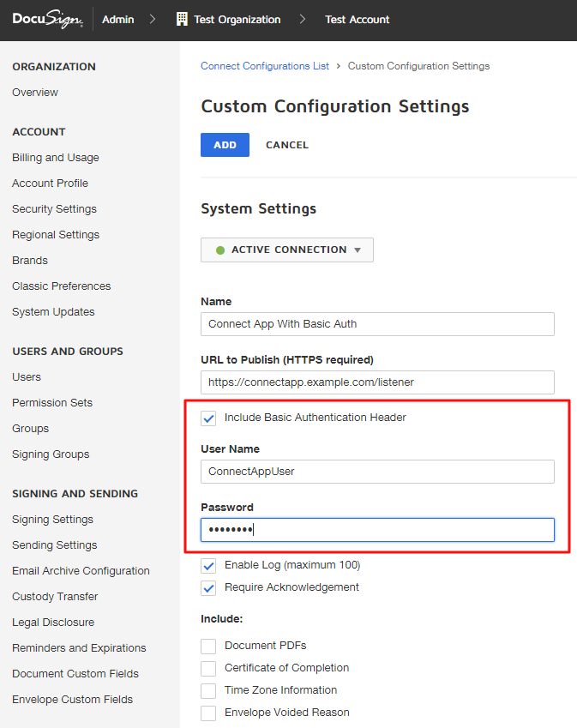
Task: Click the CANCEL button
Action: [287, 145]
